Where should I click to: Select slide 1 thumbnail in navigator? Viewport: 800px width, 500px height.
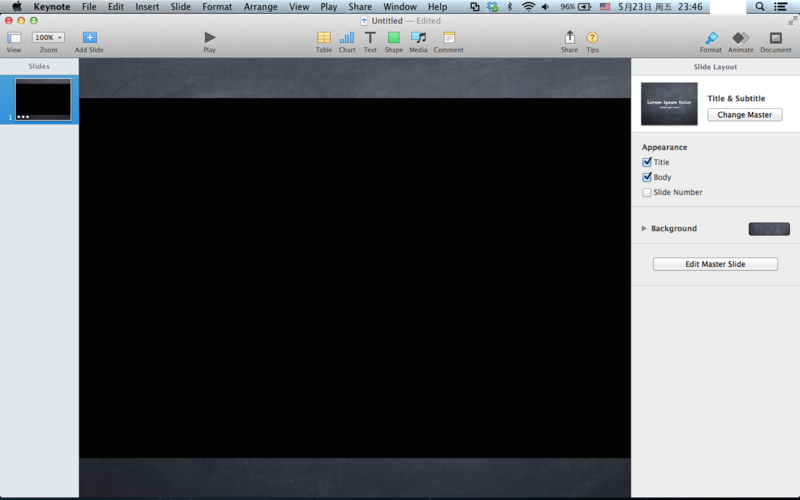click(43, 99)
